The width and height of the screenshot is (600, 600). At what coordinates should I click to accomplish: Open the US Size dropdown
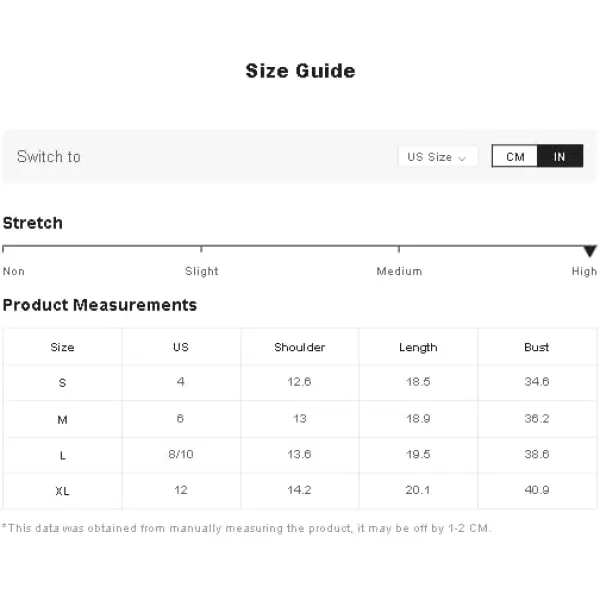pyautogui.click(x=437, y=157)
